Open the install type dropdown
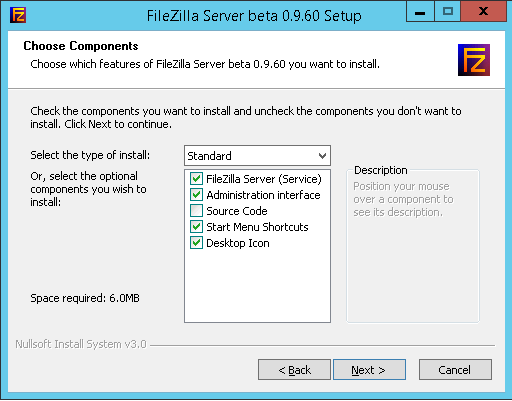 257,155
